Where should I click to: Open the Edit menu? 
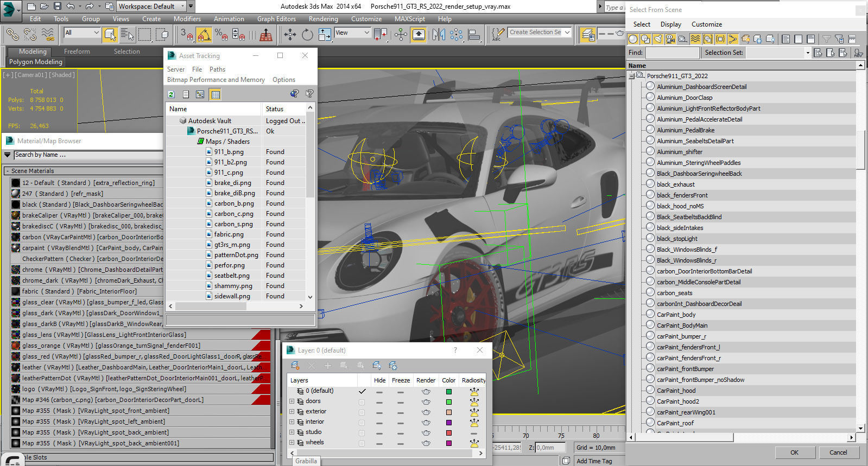coord(35,18)
